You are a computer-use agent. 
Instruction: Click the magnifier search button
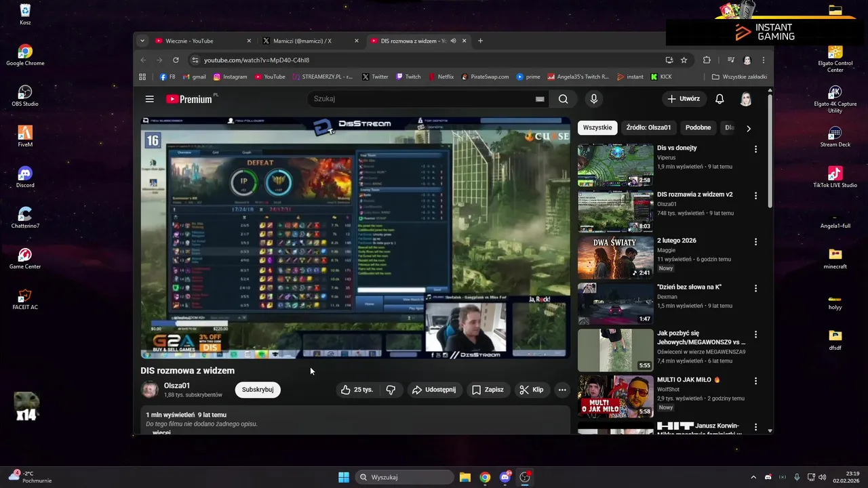563,99
